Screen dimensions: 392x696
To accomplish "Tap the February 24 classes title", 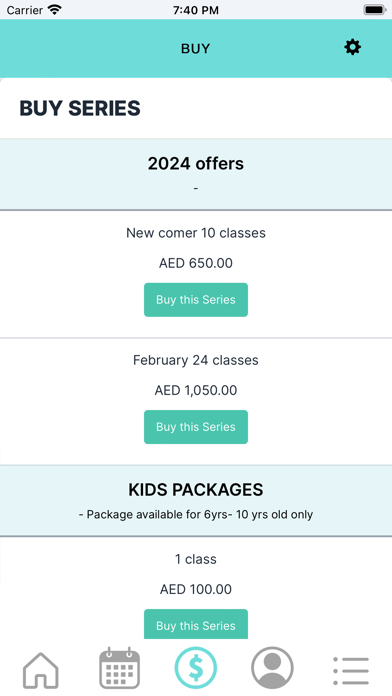I will (x=196, y=360).
